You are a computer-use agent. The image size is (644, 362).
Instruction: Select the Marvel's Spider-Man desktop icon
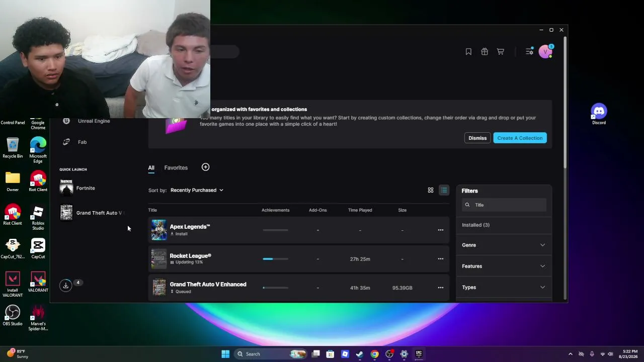38,318
